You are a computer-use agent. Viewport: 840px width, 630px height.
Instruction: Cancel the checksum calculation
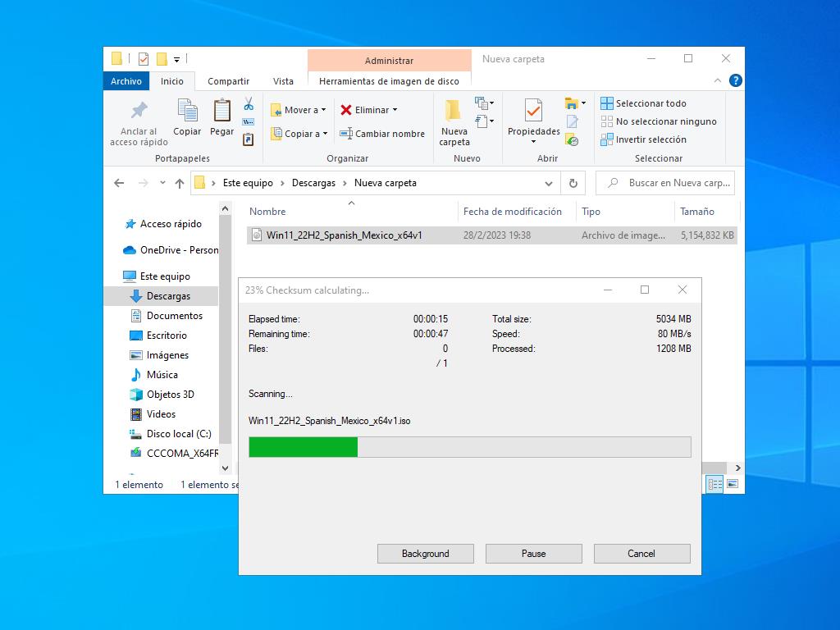pos(641,554)
